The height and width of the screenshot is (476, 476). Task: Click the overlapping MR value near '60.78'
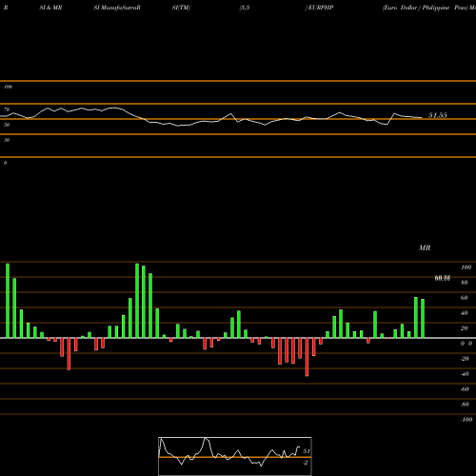point(443,278)
